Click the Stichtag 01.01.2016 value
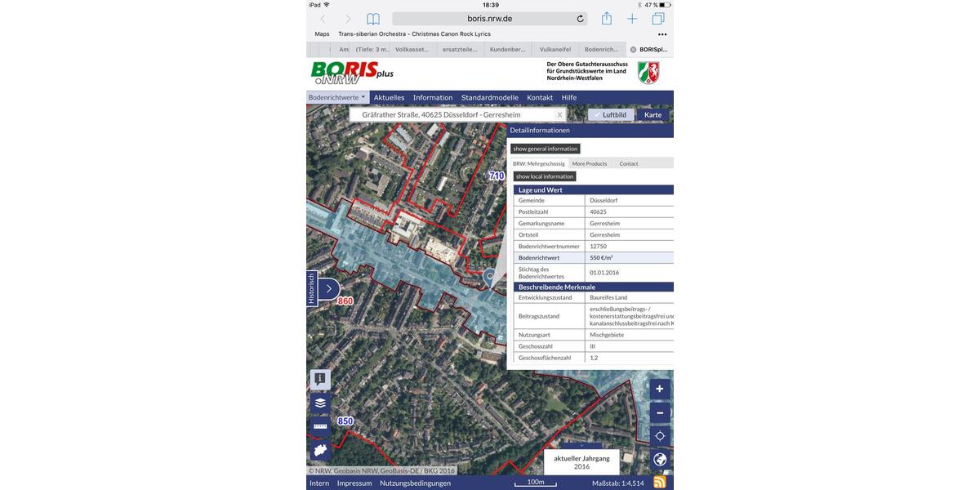The height and width of the screenshot is (490, 980). [x=604, y=273]
